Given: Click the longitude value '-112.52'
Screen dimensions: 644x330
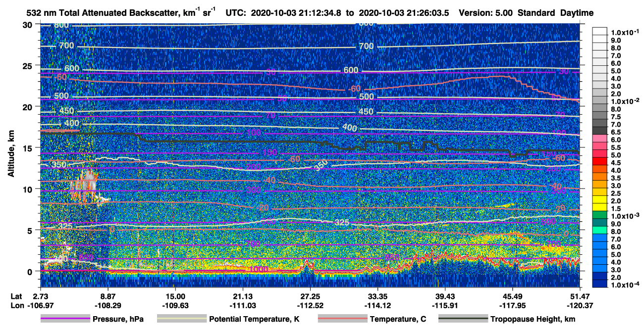Looking at the screenshot, I should coord(310,305).
